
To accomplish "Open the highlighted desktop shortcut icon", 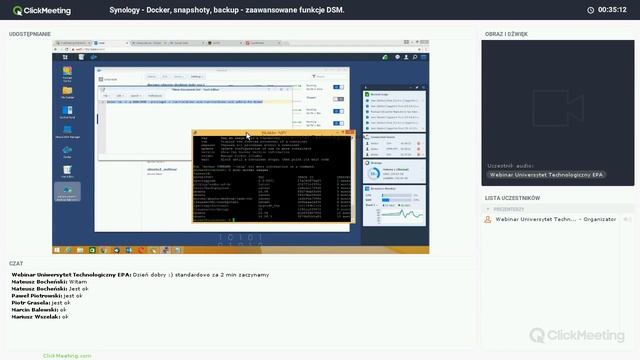I will coord(67,192).
